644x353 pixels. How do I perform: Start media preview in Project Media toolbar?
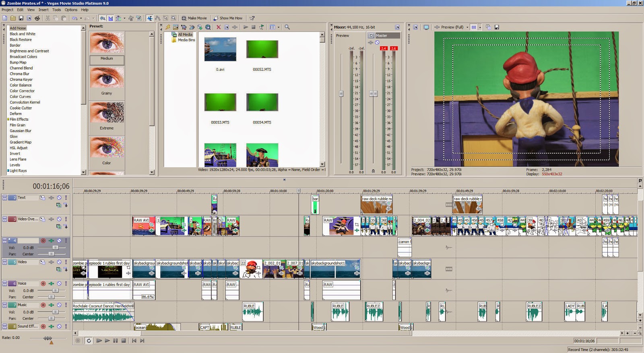[246, 27]
